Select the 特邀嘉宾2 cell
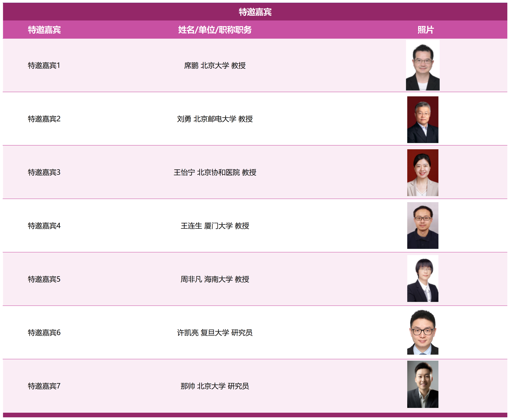The height and width of the screenshot is (420, 510). (x=44, y=119)
